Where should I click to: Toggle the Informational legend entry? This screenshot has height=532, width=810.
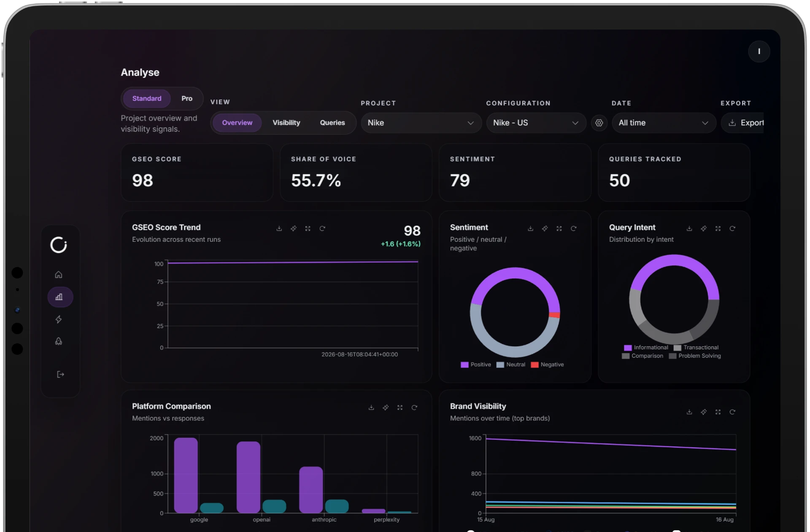coord(646,348)
